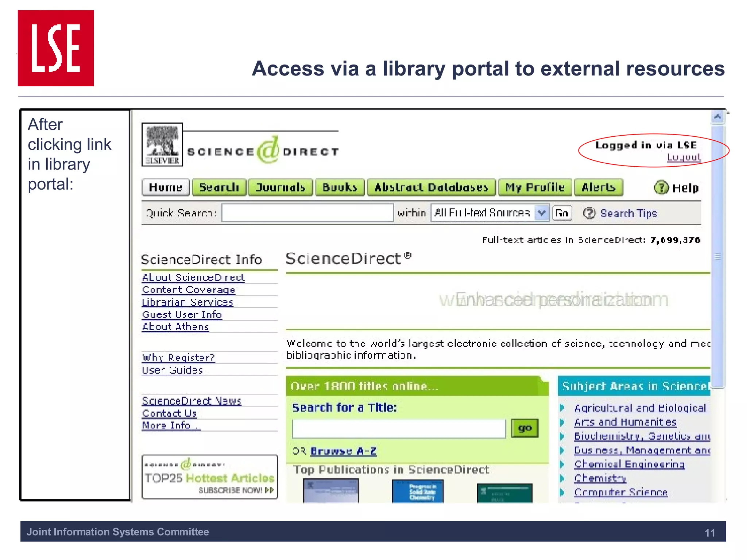Click the dark green publication cover
The width and height of the screenshot is (747, 560).
click(x=504, y=493)
